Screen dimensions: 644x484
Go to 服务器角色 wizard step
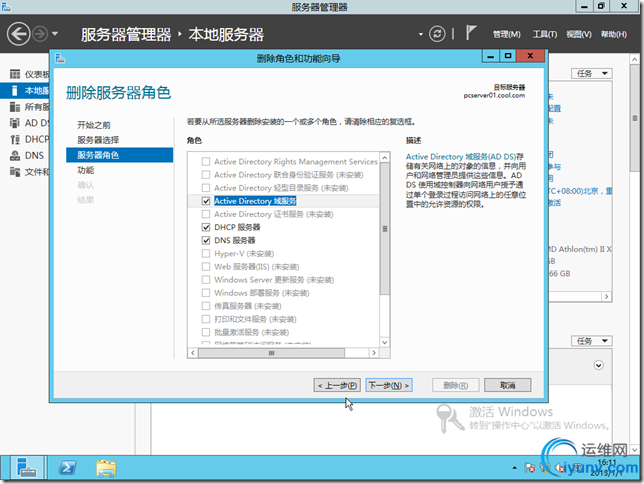[x=119, y=155]
